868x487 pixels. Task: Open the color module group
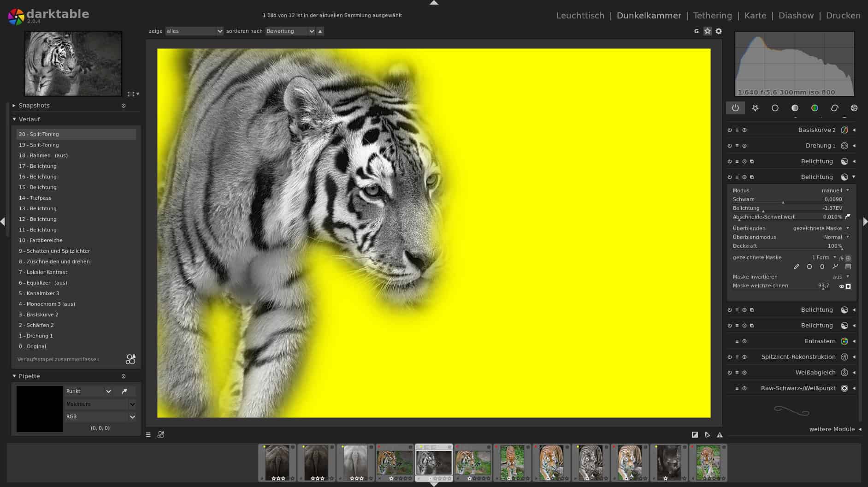[x=815, y=108]
